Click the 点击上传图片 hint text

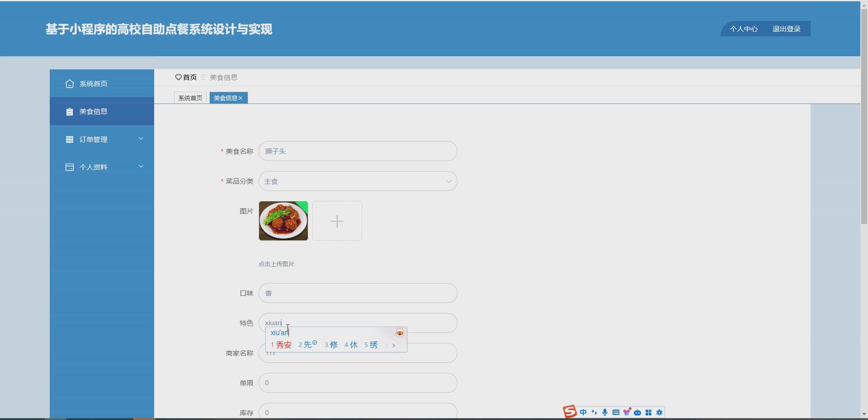pos(276,264)
